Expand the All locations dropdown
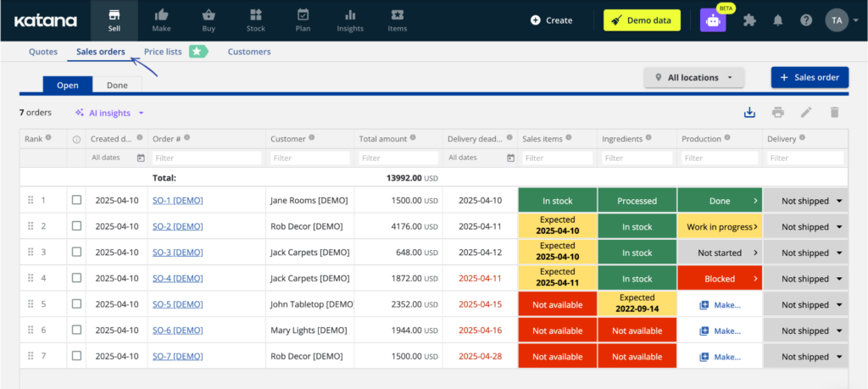868x389 pixels. point(694,78)
